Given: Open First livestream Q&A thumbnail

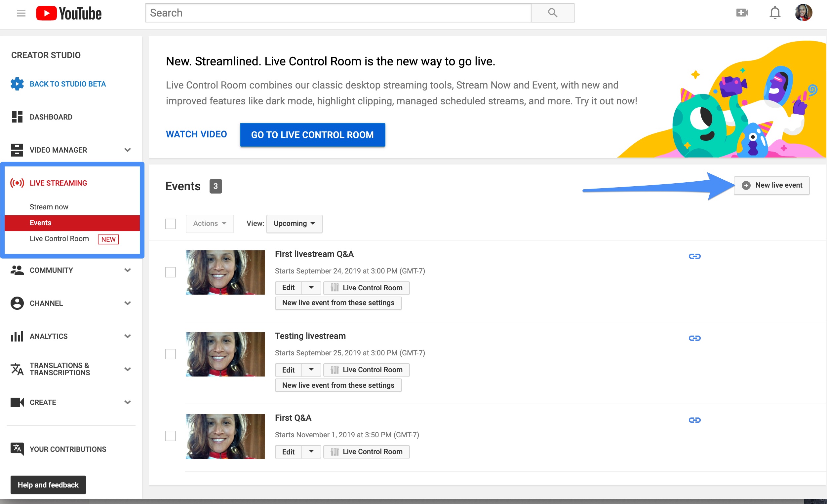Looking at the screenshot, I should [x=225, y=272].
